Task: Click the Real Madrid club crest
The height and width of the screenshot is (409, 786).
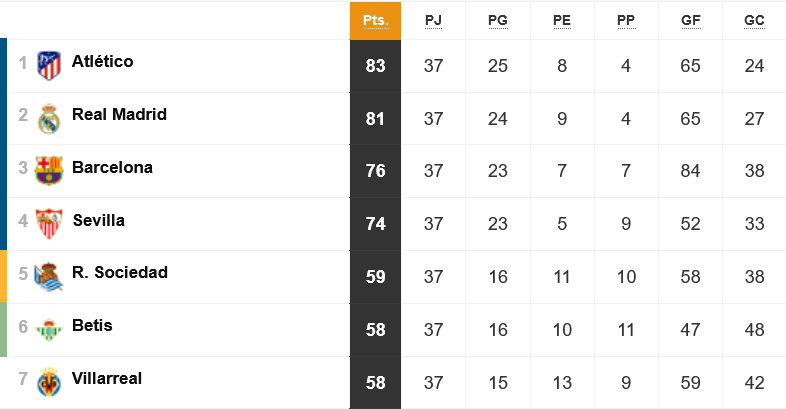Action: pyautogui.click(x=49, y=119)
